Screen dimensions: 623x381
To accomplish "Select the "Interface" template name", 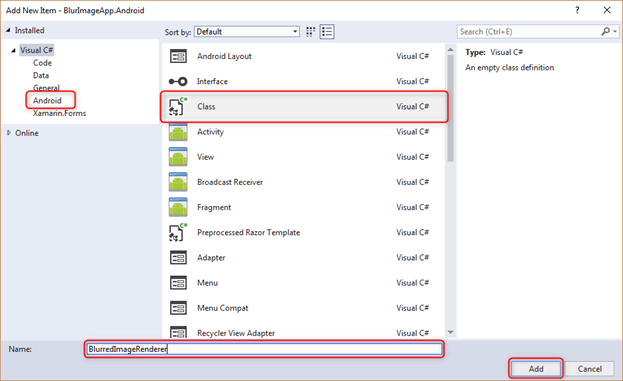I will pos(212,81).
